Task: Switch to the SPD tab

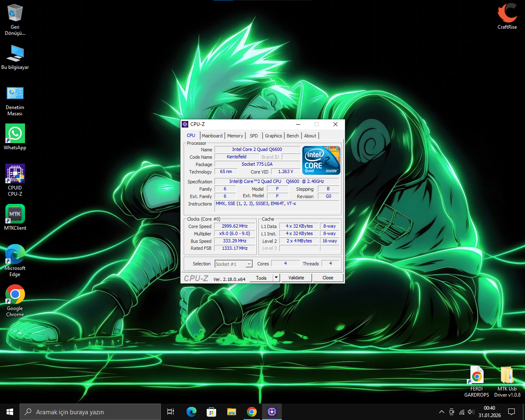Action: [254, 136]
